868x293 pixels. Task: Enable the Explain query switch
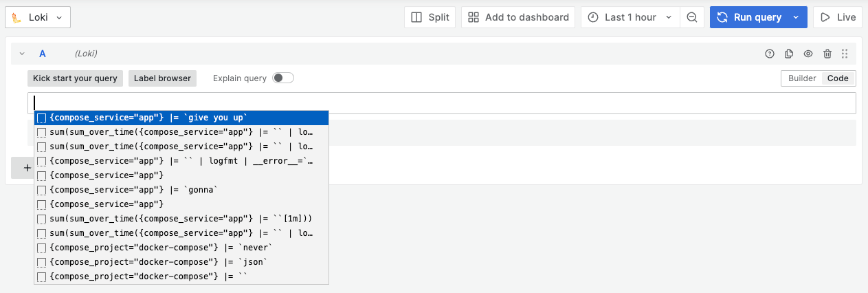tap(283, 78)
